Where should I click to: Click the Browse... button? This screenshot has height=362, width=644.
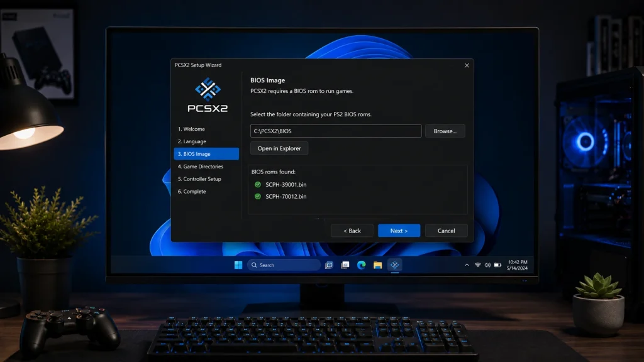[445, 131]
